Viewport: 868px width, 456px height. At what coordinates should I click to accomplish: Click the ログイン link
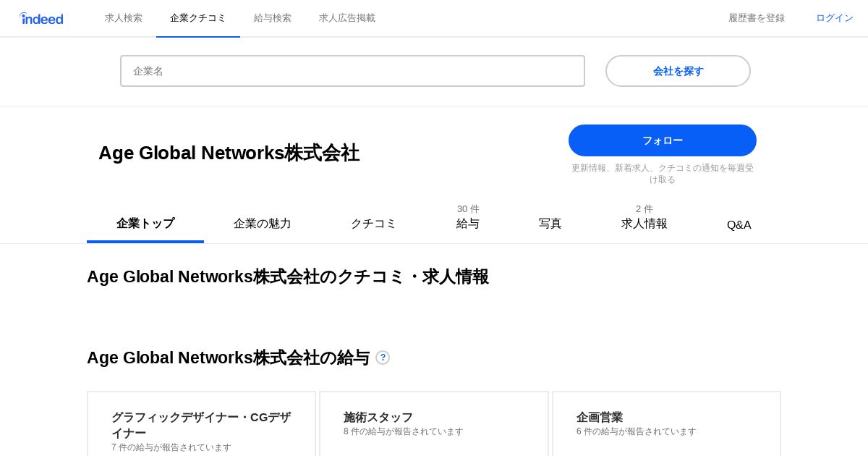tap(835, 18)
